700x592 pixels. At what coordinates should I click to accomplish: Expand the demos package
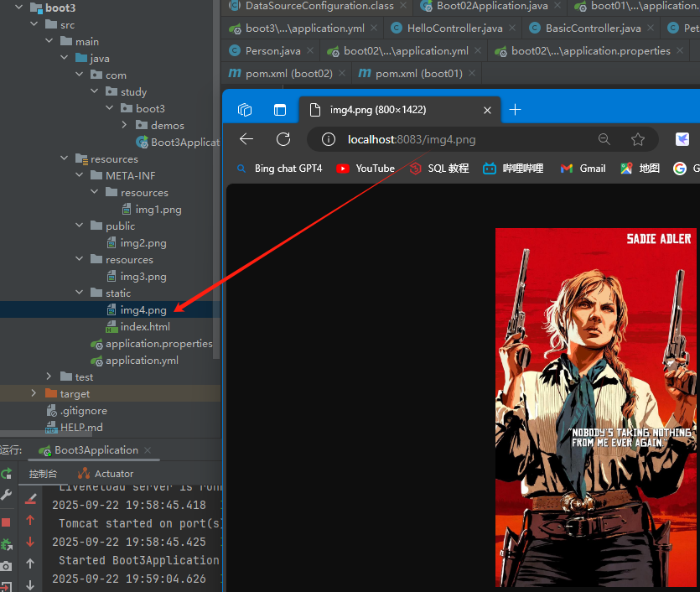[x=125, y=125]
